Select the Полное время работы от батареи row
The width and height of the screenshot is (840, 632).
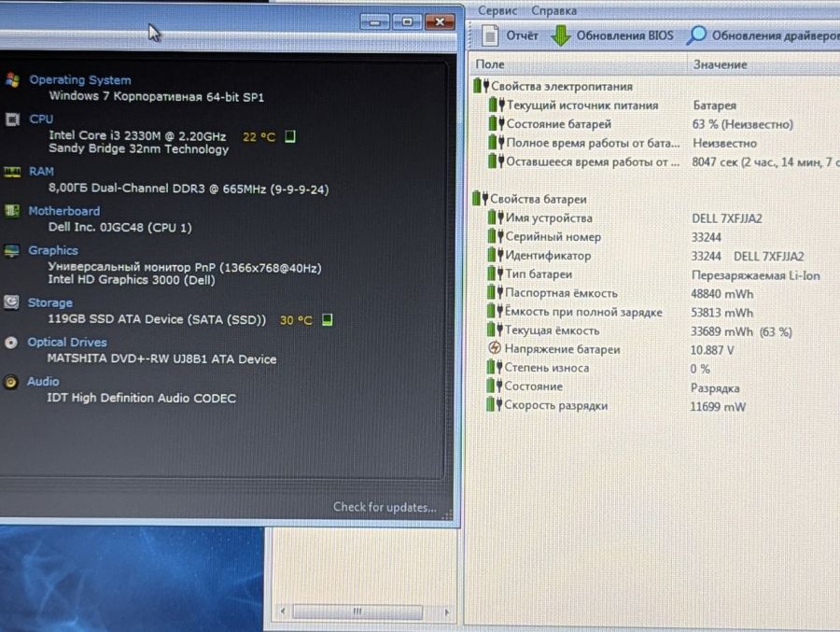pos(665,143)
